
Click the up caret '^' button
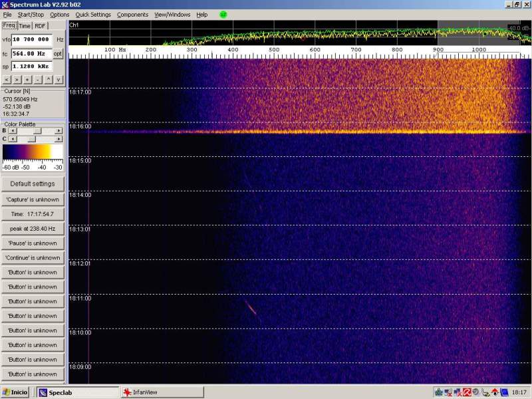48,79
